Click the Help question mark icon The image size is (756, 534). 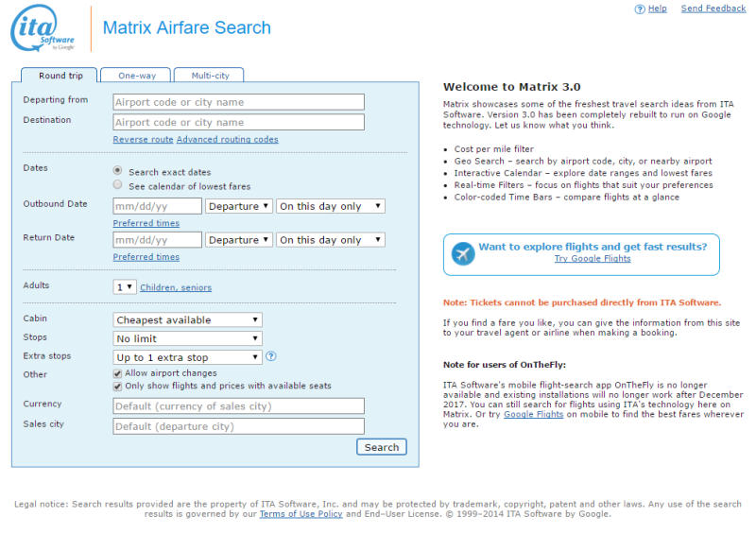point(640,9)
